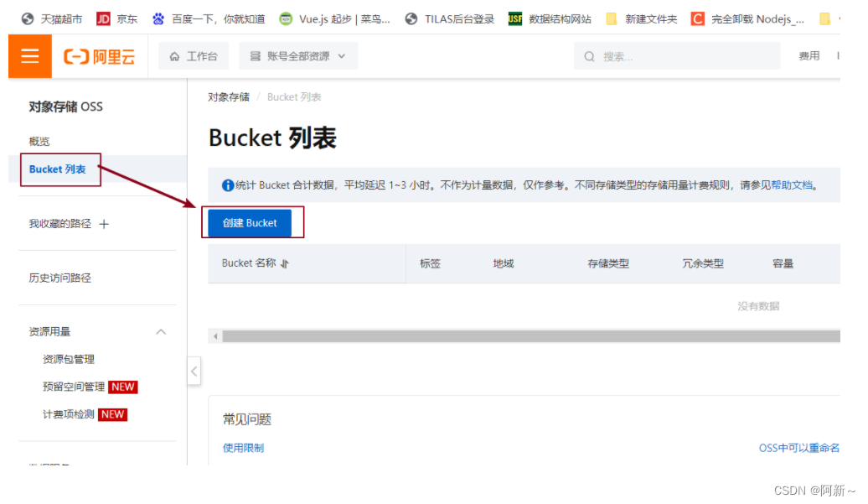Open the 费用 menu
This screenshot has height=504, width=868.
(809, 56)
